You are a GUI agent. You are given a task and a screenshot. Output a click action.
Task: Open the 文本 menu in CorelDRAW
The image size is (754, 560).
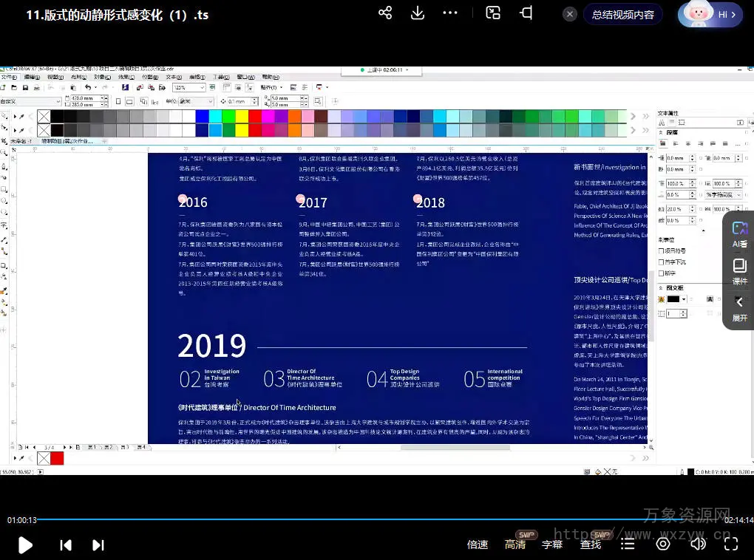pyautogui.click(x=173, y=77)
